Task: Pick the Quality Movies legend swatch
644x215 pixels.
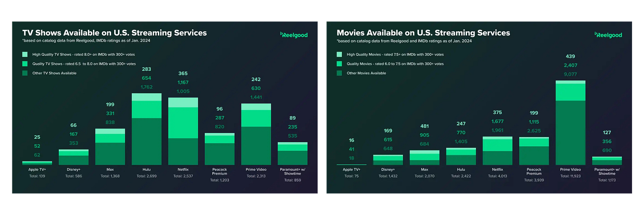Action: [x=340, y=64]
